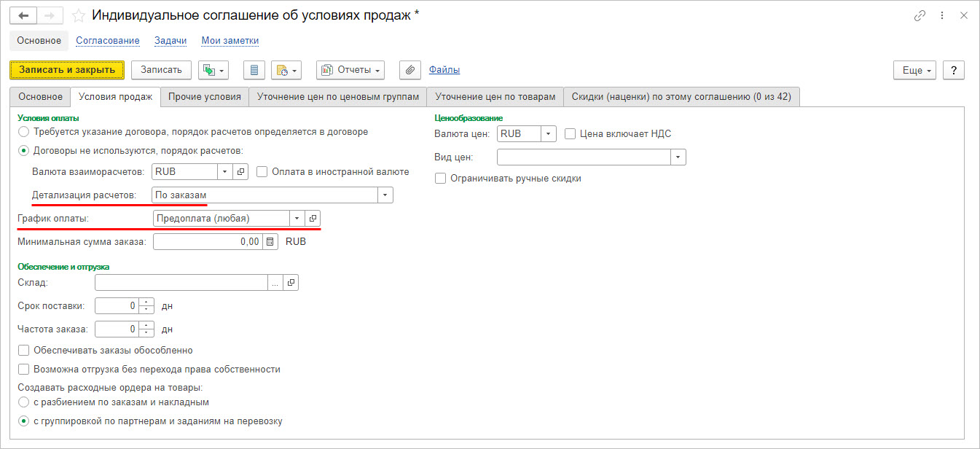Click into the Вид цен input field
The image size is (980, 449).
[x=584, y=157]
